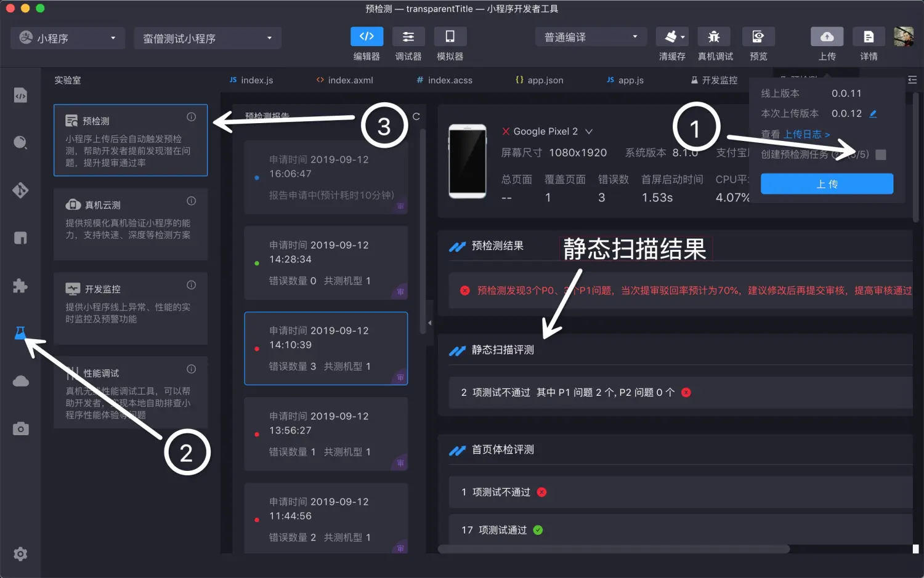Click the info icon on the 性能调试 card

click(192, 369)
